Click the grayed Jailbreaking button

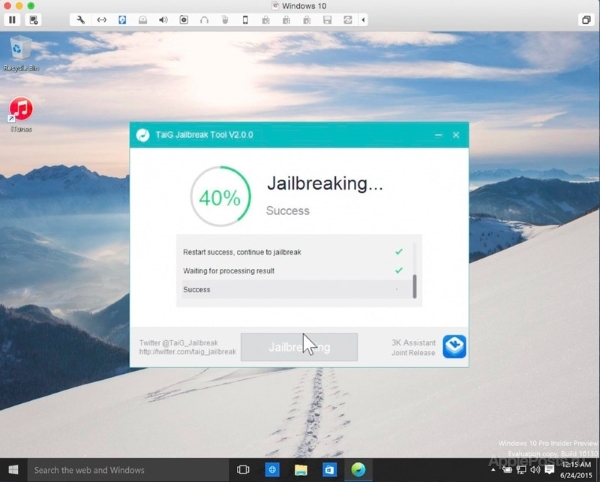click(299, 347)
